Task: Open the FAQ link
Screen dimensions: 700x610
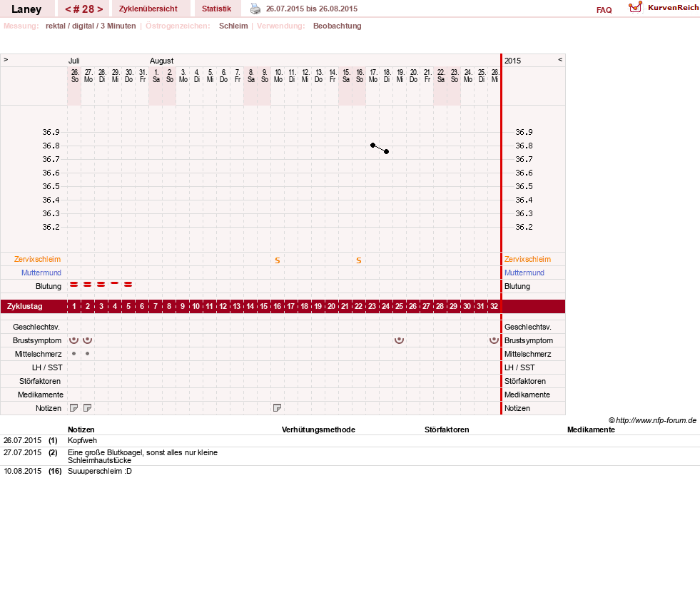Action: coord(604,10)
